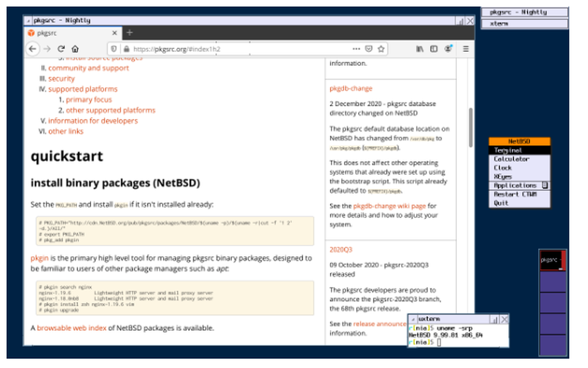Select Restart CTWM in the menu

pos(519,194)
